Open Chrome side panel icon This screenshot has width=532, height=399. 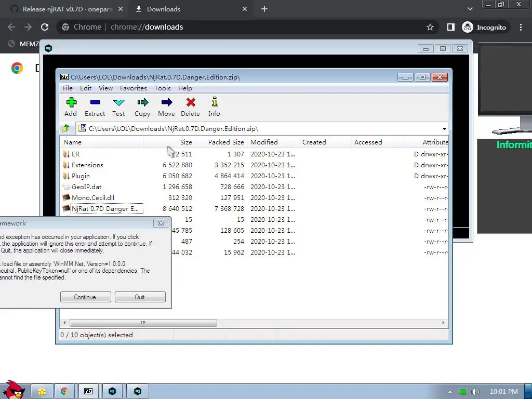[x=450, y=27]
